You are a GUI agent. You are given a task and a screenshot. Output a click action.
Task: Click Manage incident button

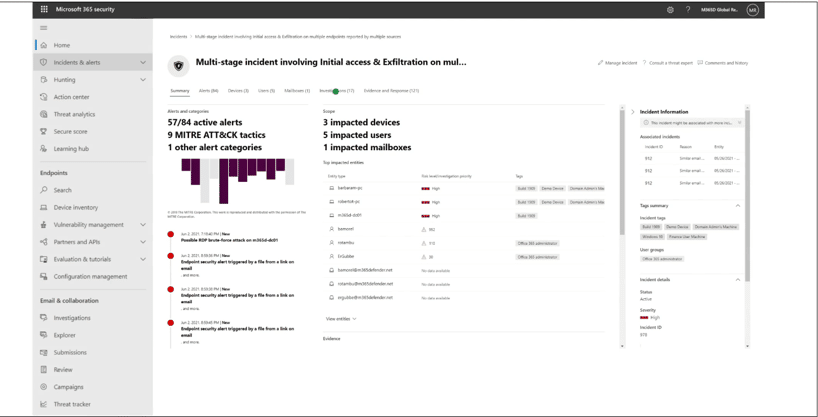[x=617, y=63]
